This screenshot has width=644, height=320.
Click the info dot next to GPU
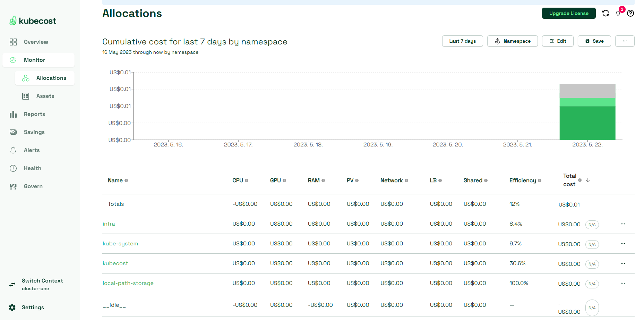pos(284,180)
